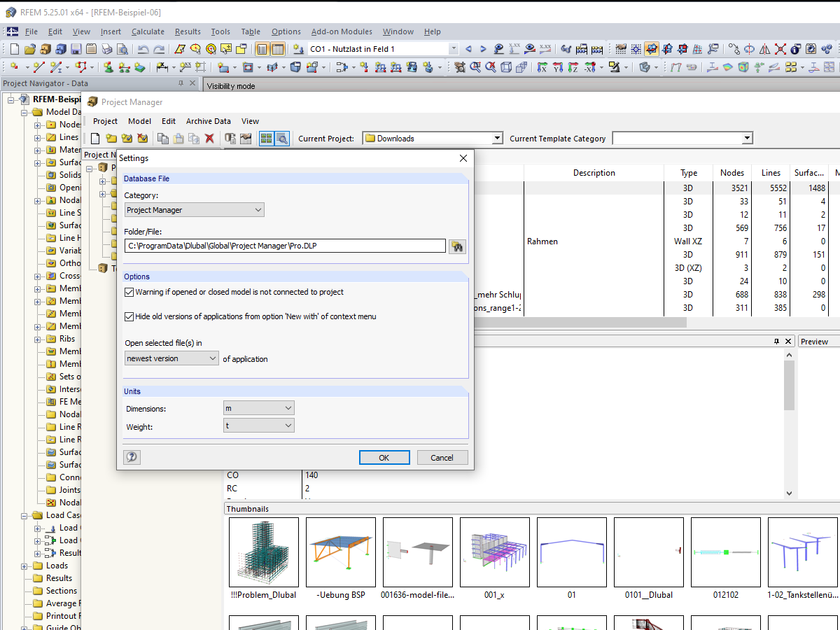This screenshot has width=840, height=630.
Task: Click Cancel in the Settings dialog
Action: click(x=442, y=457)
